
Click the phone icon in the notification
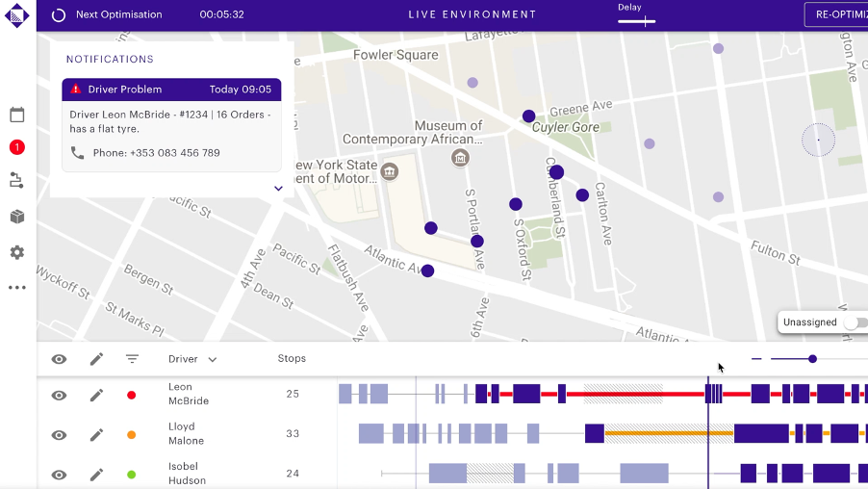point(78,153)
